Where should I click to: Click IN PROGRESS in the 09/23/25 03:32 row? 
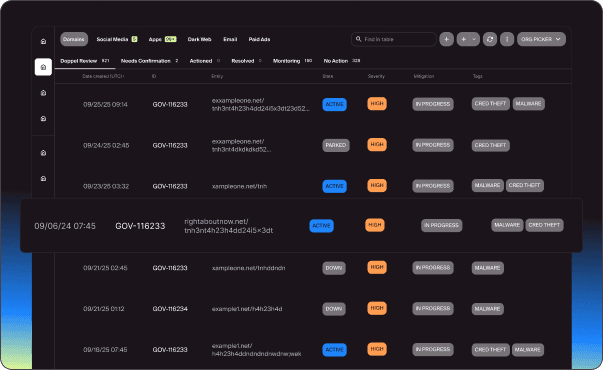tap(433, 186)
